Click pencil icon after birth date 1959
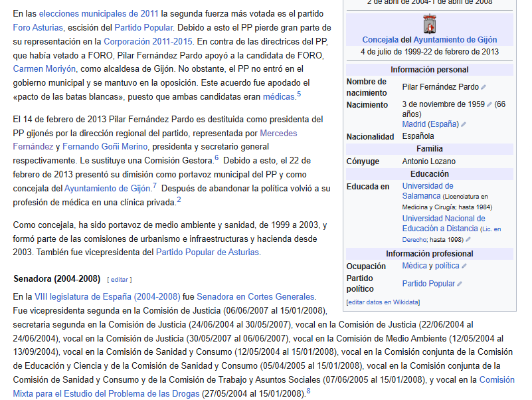Screen dimensions: 532x400 (x=489, y=104)
